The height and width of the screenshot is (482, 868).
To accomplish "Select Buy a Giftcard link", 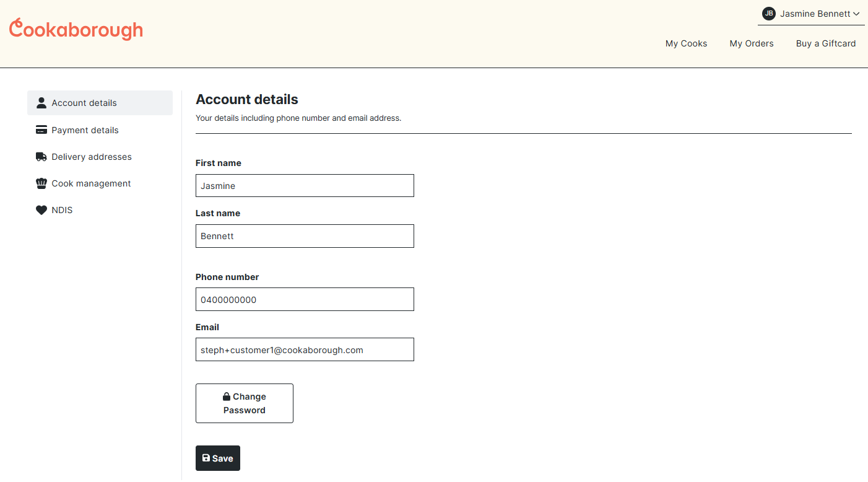I will point(826,43).
